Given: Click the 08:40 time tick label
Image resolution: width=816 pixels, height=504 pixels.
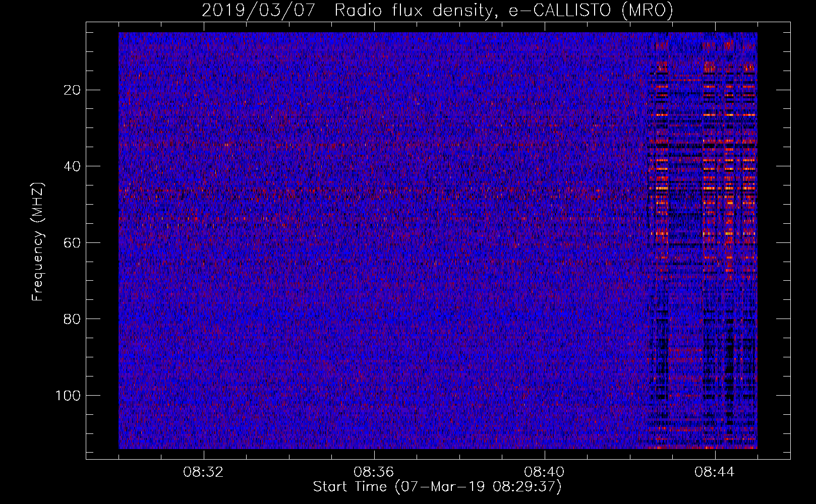Looking at the screenshot, I should 544,472.
